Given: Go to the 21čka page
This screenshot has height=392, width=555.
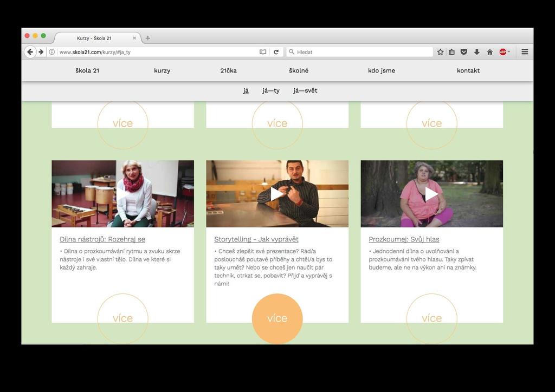Looking at the screenshot, I should tap(228, 70).
